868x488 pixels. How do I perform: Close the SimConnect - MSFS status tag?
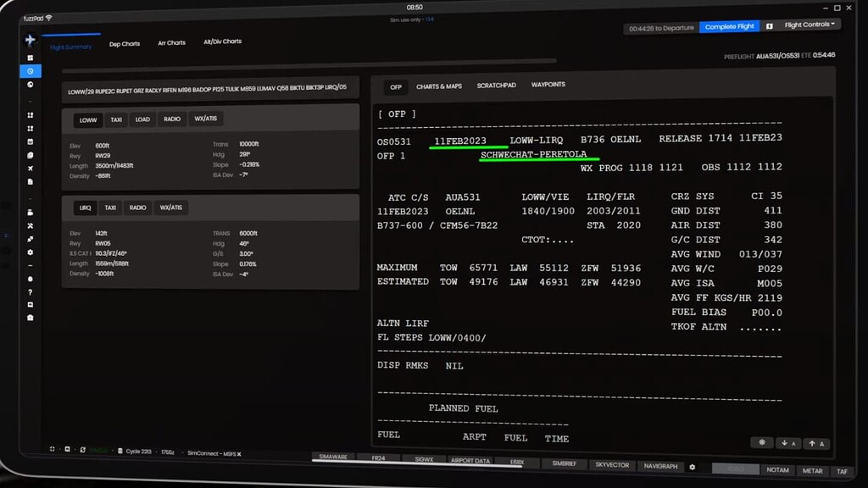(240, 454)
